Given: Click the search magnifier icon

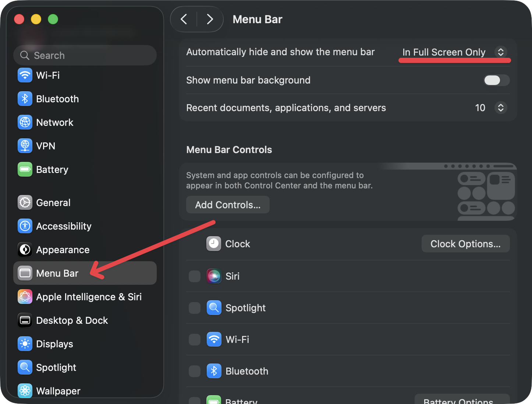Looking at the screenshot, I should coord(25,56).
